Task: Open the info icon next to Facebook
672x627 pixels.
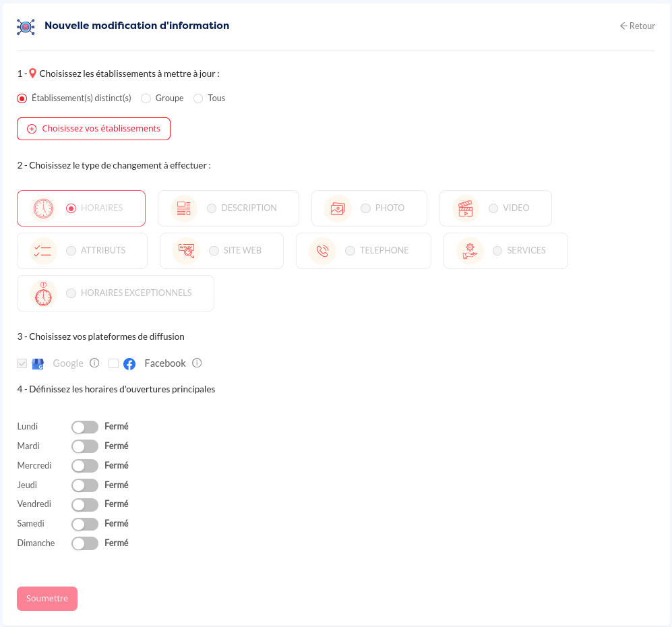Action: (197, 363)
